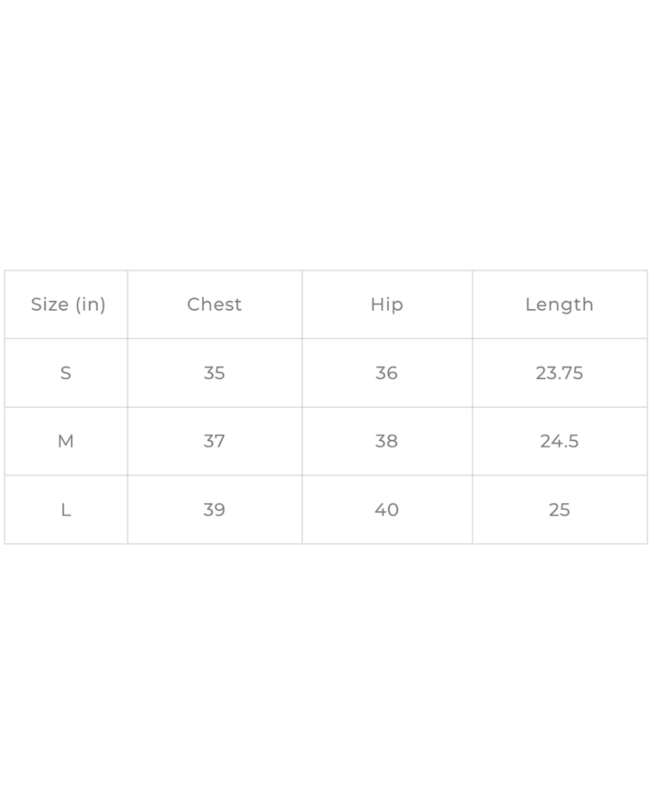Image resolution: width=650 pixels, height=812 pixels.
Task: Pick the chest value 37
Action: coord(214,441)
